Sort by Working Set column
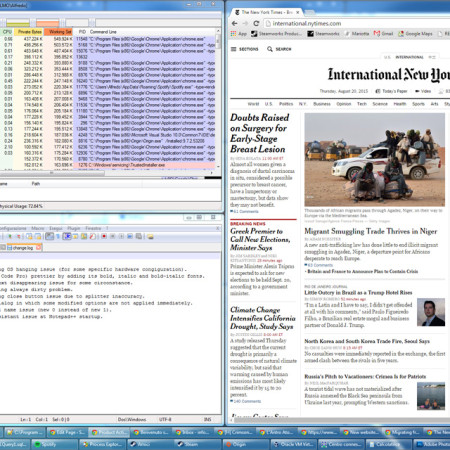This screenshot has height=450, width=450. [58, 32]
